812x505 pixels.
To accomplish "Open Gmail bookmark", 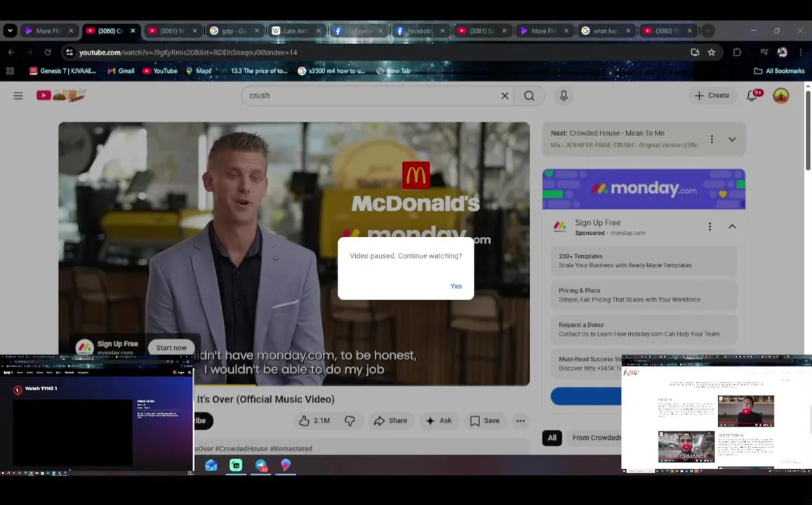I will [x=121, y=71].
